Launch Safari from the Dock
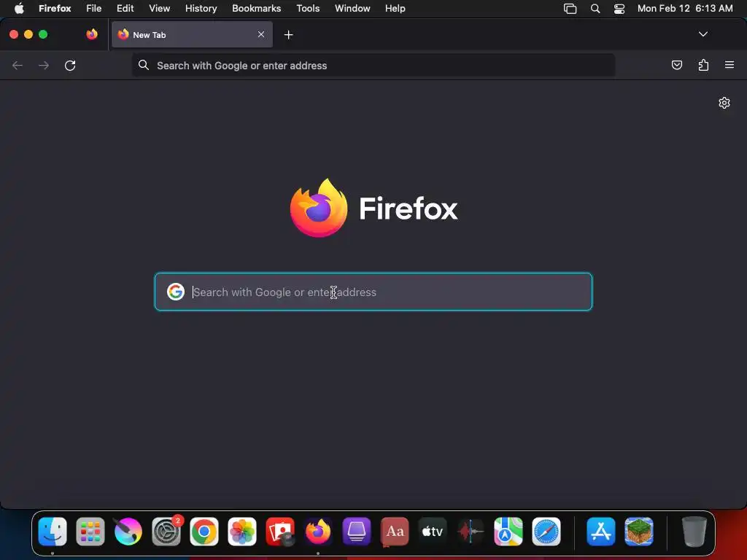The height and width of the screenshot is (560, 747). coord(546,532)
